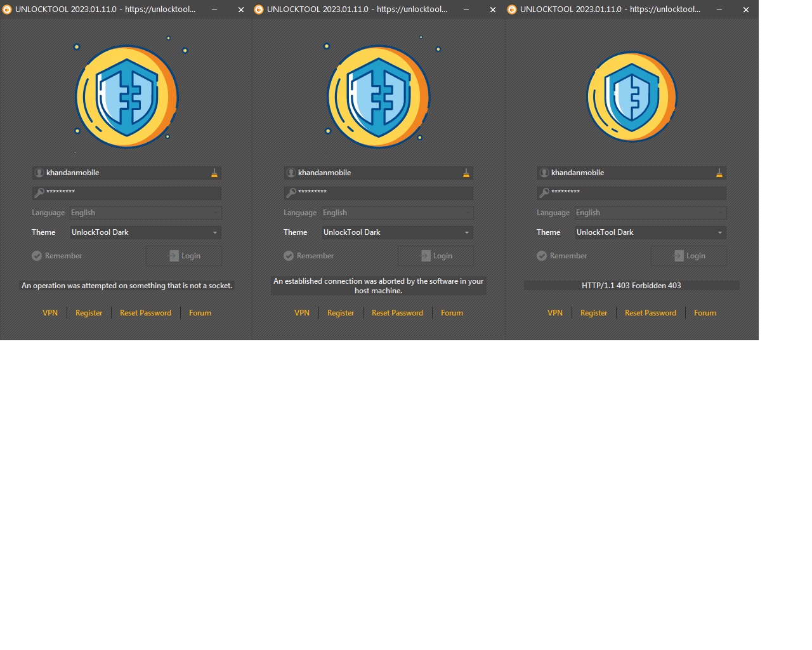Click the user avatar icon in the 403 Forbidden window
812x650 pixels.
544,173
